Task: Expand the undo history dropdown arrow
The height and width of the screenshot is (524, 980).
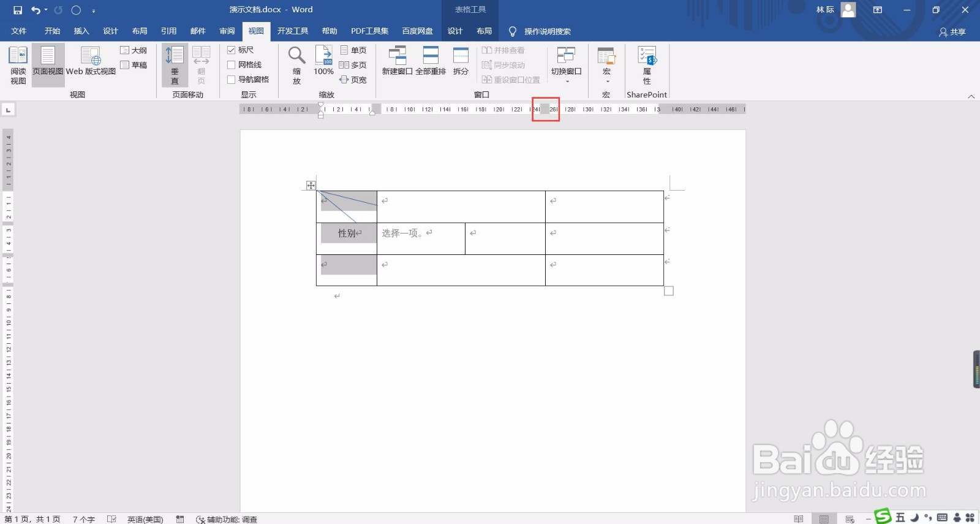Action: [46, 10]
